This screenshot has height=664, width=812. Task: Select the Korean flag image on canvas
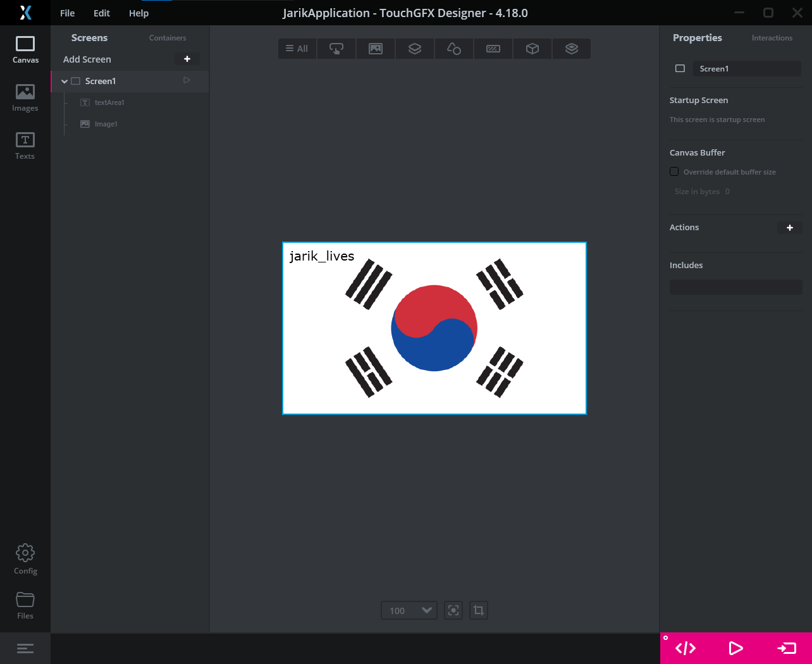(x=434, y=328)
